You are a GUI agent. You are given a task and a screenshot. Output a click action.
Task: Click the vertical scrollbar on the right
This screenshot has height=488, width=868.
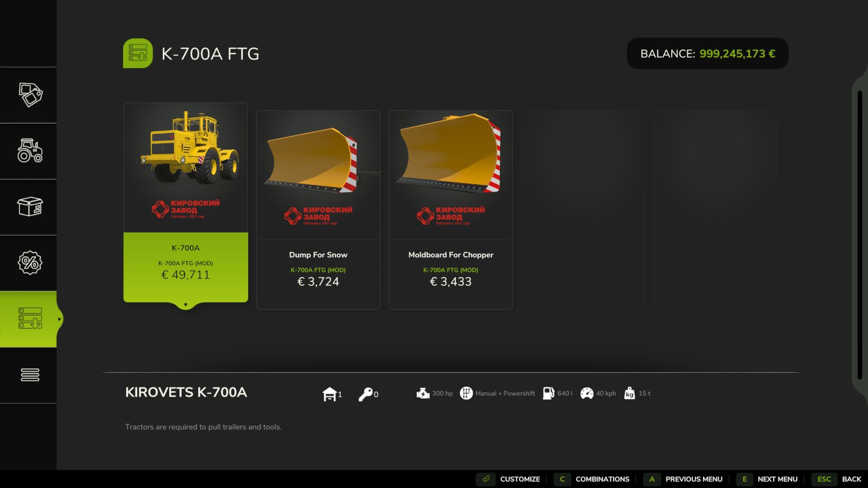[x=860, y=235]
